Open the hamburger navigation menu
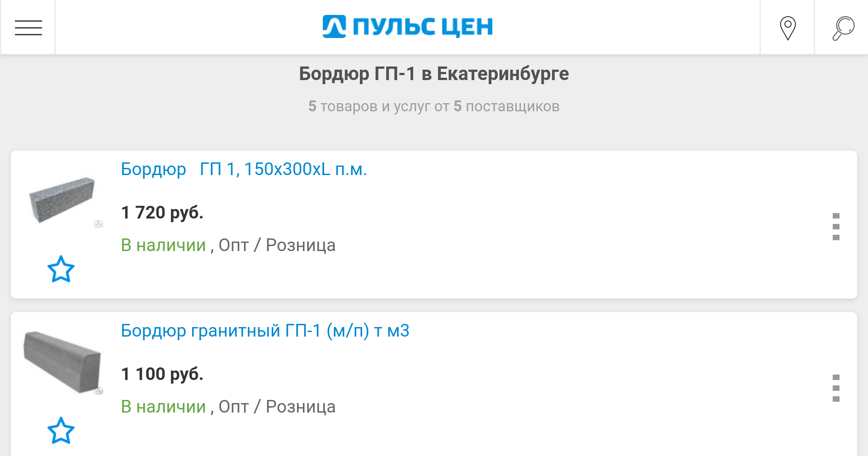 coord(28,27)
